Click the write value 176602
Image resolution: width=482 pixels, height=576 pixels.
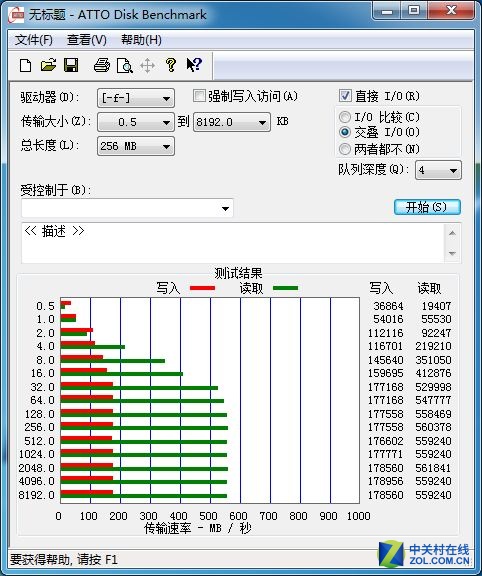[385, 441]
